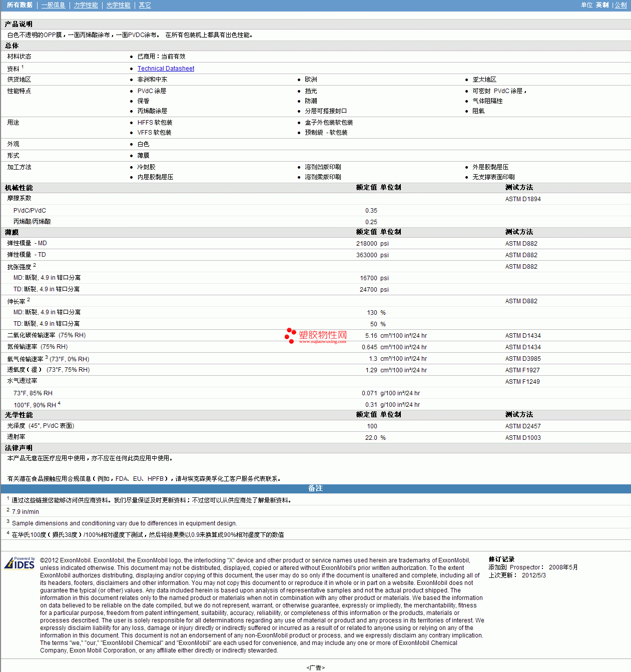Image resolution: width=631 pixels, height=672 pixels.
Task: Click ASTM D1003 test method
Action: click(523, 438)
